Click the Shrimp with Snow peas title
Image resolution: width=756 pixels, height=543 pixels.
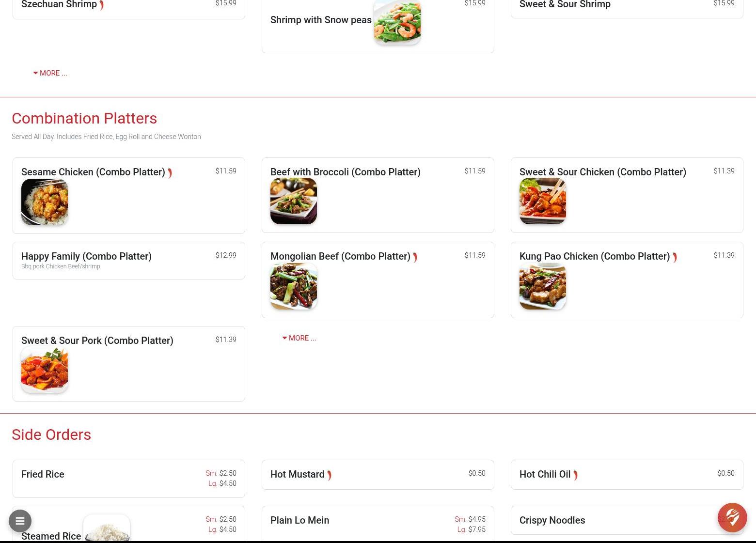(321, 20)
